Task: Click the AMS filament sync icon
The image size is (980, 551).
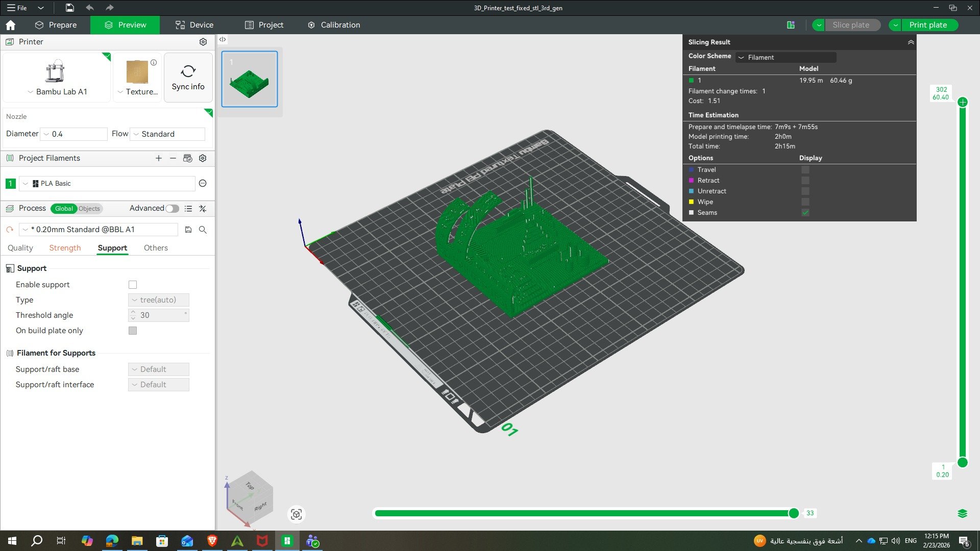Action: point(188,158)
